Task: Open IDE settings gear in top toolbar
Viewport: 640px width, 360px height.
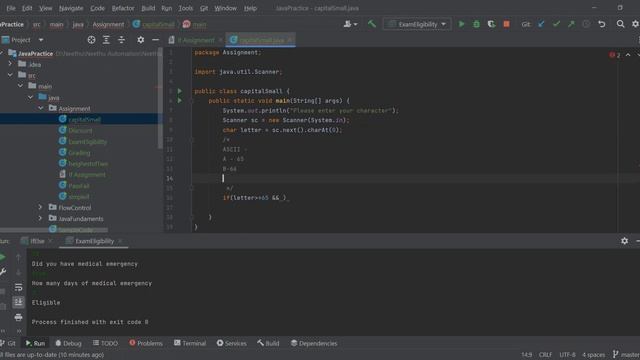Action: (x=635, y=24)
